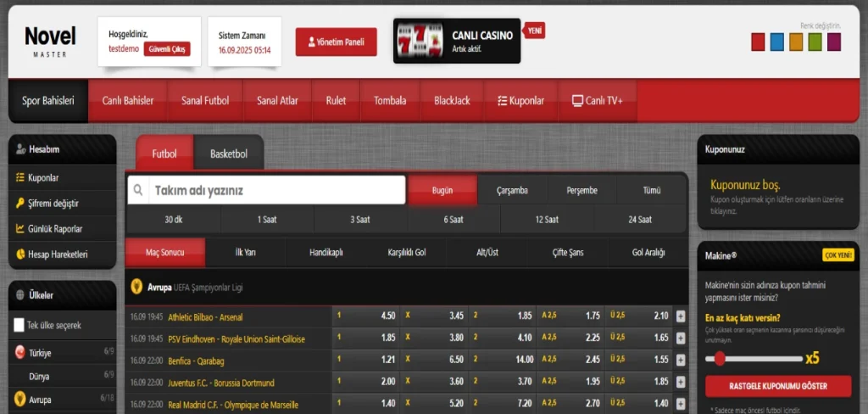The width and height of the screenshot is (868, 414).
Task: Select the Karşılıklı Gol bet type
Action: (x=406, y=253)
